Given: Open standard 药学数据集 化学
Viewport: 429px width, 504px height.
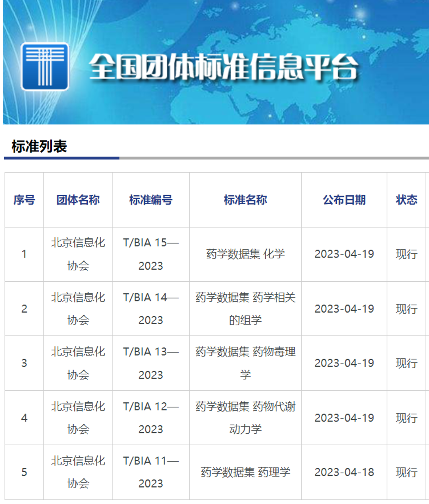Looking at the screenshot, I should pos(245,254).
